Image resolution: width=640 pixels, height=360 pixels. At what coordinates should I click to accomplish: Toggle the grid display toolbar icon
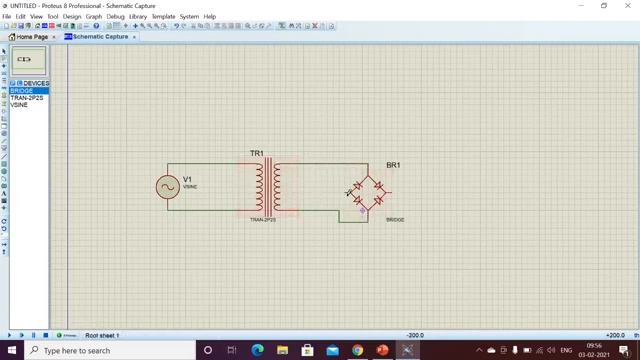(117, 26)
